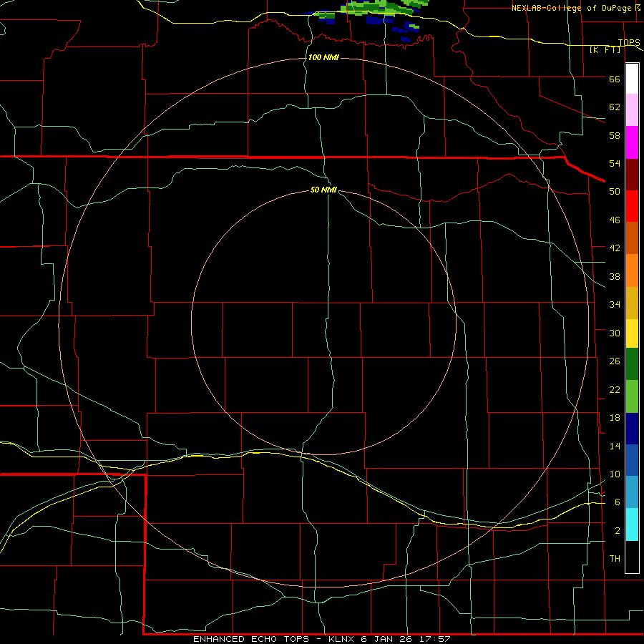Click the legend value 46

click(x=615, y=220)
